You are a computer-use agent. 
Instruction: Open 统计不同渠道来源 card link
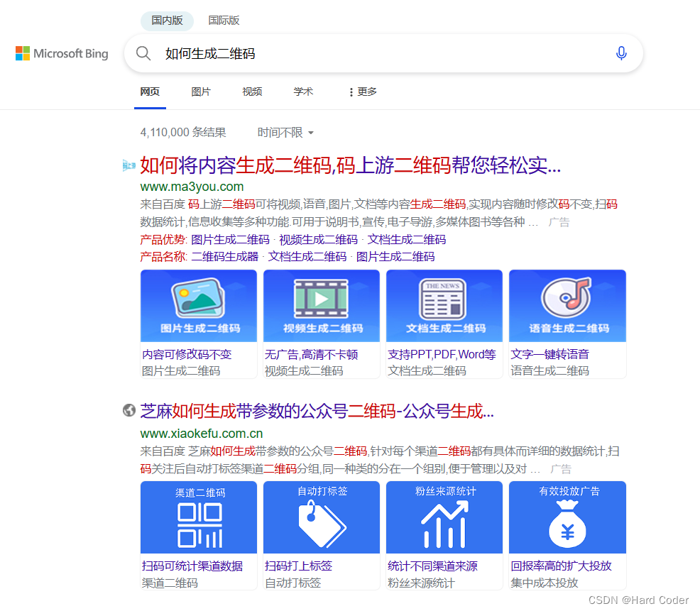click(432, 566)
